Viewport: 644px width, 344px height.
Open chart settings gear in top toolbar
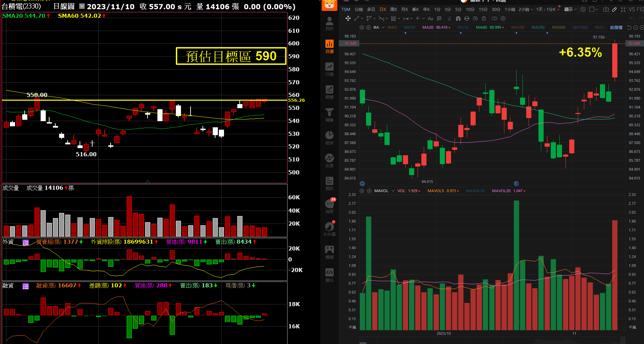[x=583, y=10]
